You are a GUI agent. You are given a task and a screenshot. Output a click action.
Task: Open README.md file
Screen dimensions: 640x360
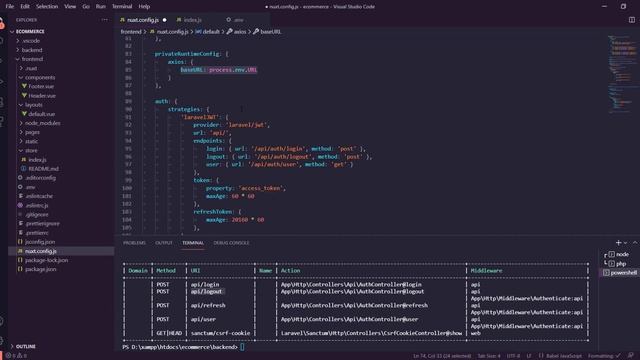click(x=43, y=169)
